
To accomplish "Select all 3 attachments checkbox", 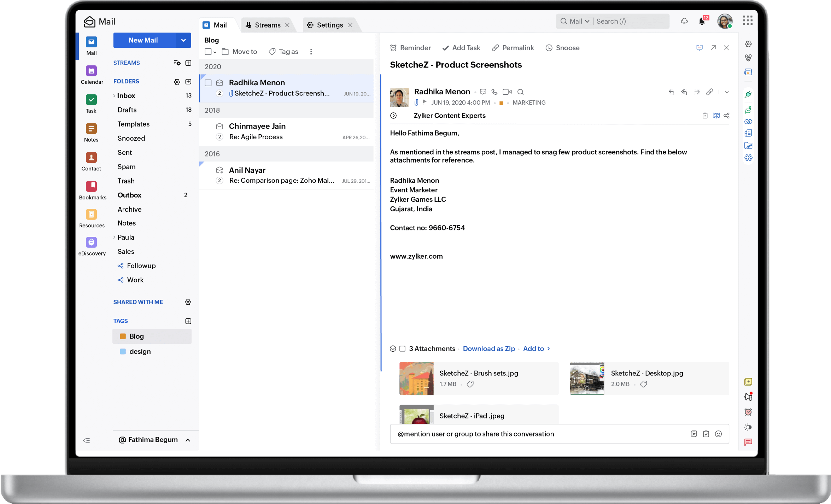I will (x=402, y=349).
